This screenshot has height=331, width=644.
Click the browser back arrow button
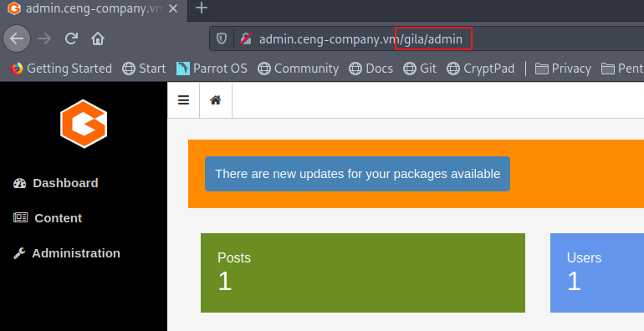click(x=17, y=38)
